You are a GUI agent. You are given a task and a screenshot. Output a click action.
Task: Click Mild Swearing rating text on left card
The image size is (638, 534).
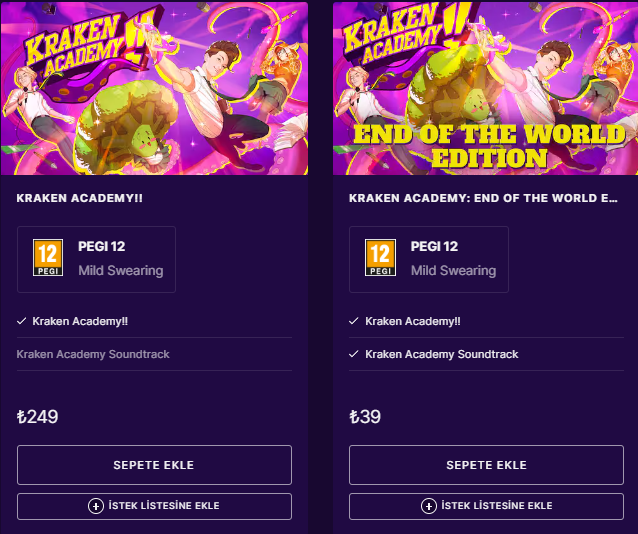pos(120,270)
